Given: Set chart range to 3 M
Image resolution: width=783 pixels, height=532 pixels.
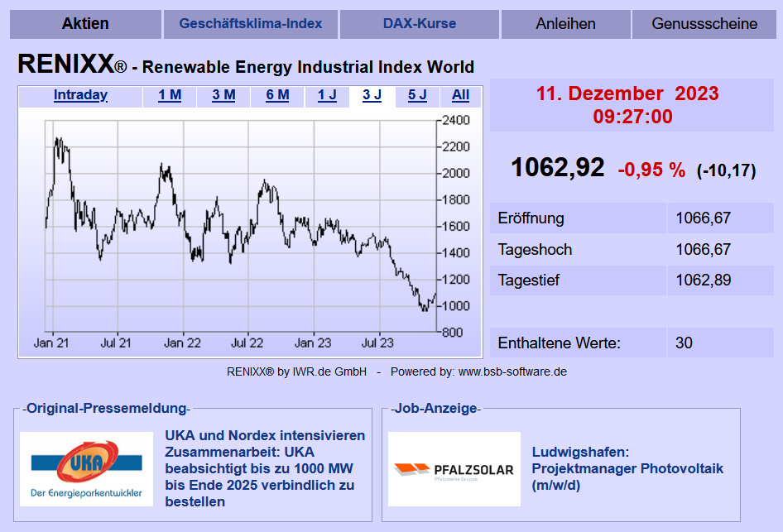Looking at the screenshot, I should coord(223,95).
